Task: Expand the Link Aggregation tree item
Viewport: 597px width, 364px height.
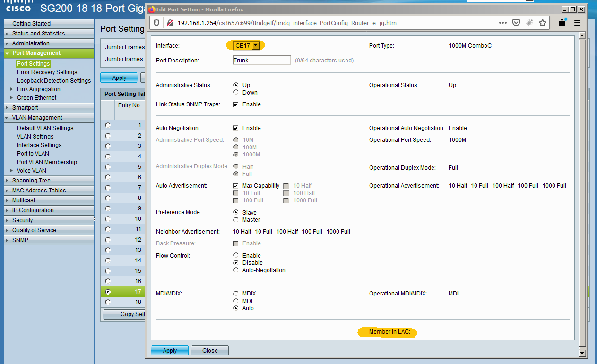Action: pyautogui.click(x=12, y=89)
